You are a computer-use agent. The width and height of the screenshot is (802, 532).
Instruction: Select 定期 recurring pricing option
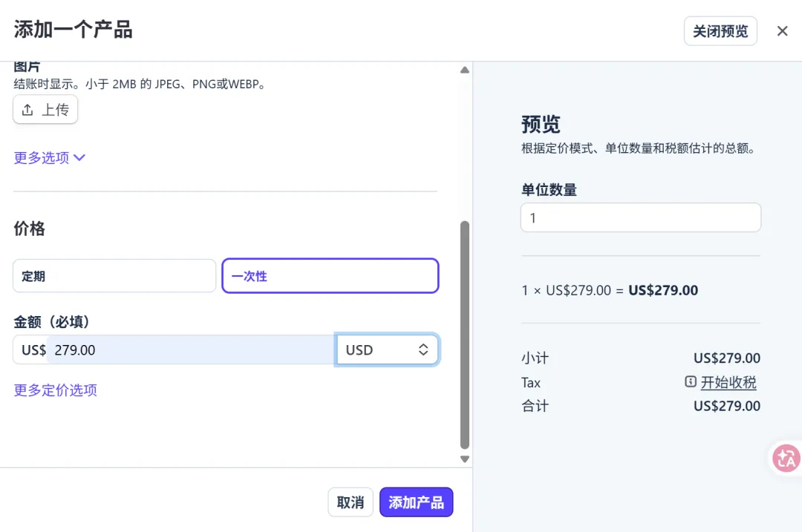point(114,276)
